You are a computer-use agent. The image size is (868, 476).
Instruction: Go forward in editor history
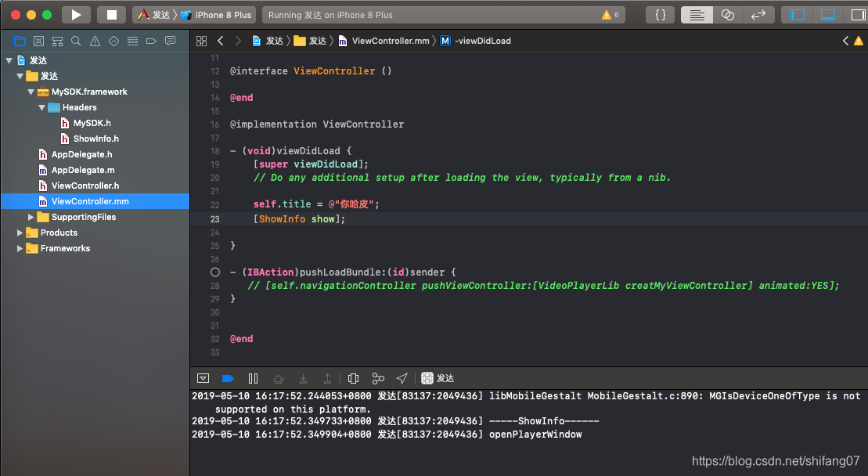238,41
